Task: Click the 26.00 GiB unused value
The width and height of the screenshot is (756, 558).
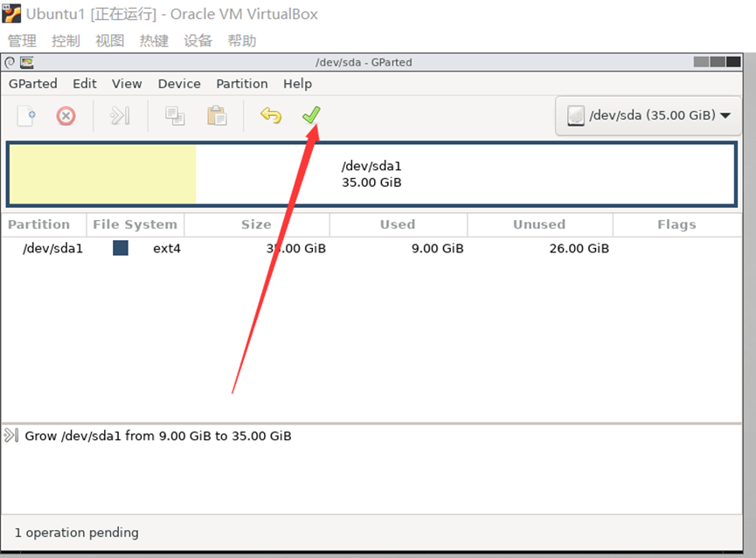Action: pyautogui.click(x=579, y=249)
